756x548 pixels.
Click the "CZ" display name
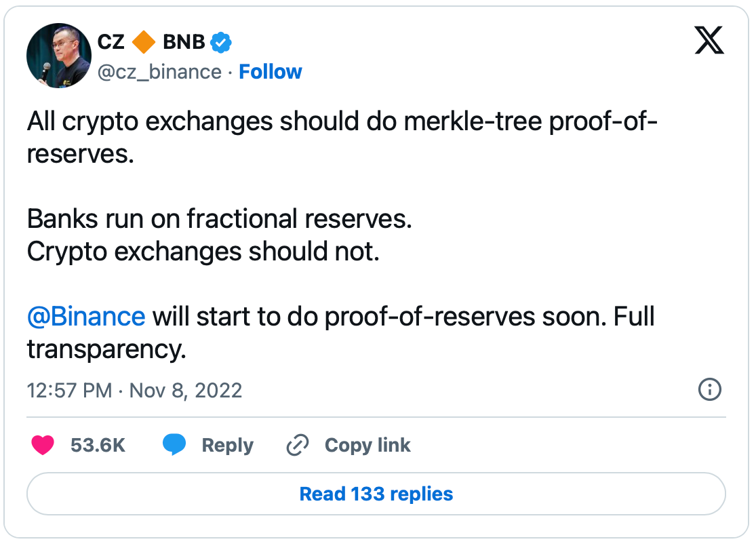tap(111, 43)
